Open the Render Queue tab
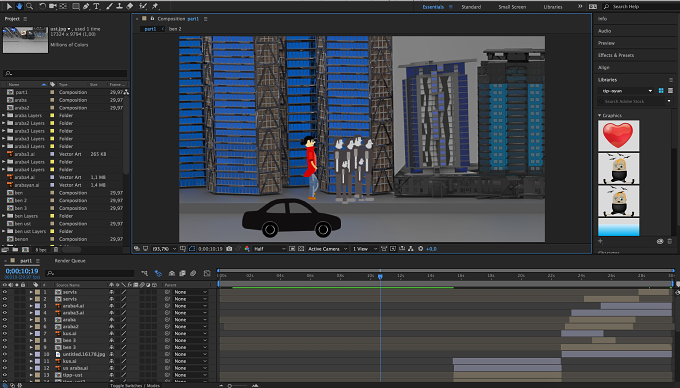Viewport: 680px width, 388px height. (70, 261)
